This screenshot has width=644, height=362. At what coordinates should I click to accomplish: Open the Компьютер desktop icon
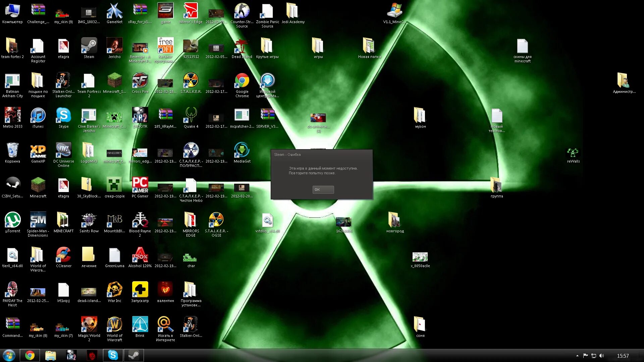click(x=12, y=11)
